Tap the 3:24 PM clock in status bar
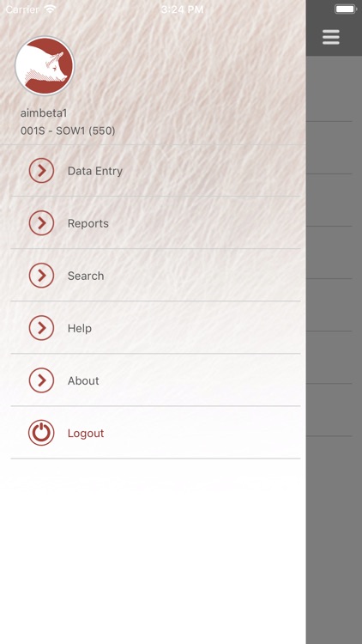The image size is (362, 644). 182,9
